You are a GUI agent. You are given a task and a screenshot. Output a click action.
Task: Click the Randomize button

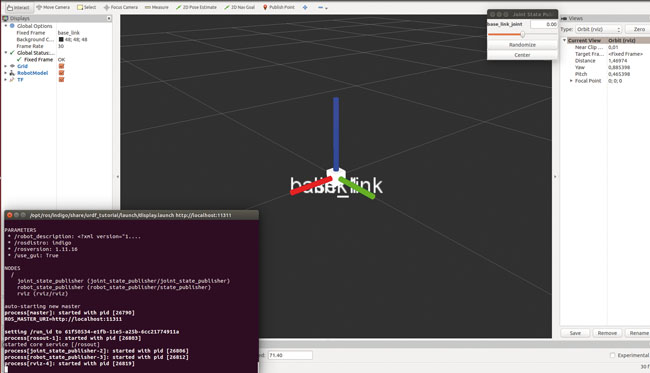click(x=522, y=45)
